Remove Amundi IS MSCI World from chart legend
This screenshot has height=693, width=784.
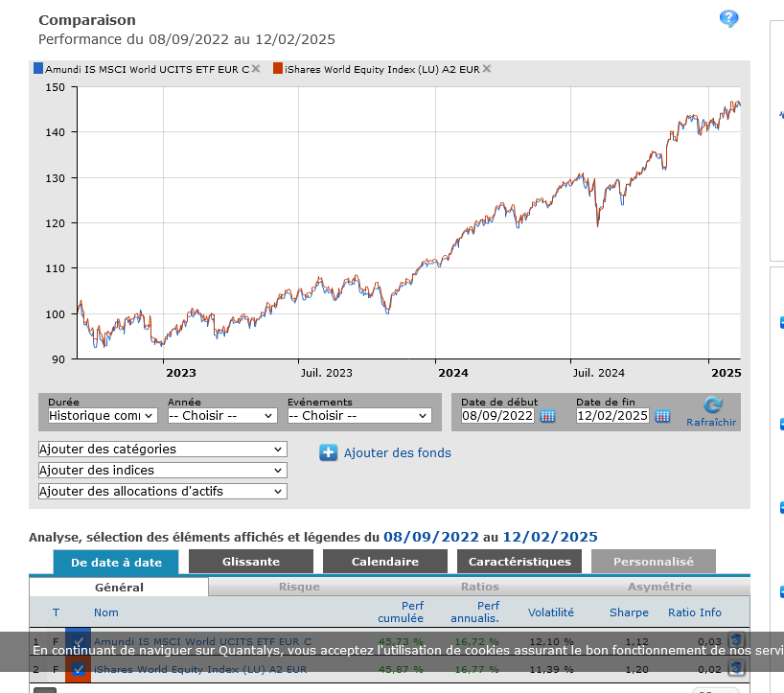coord(256,68)
